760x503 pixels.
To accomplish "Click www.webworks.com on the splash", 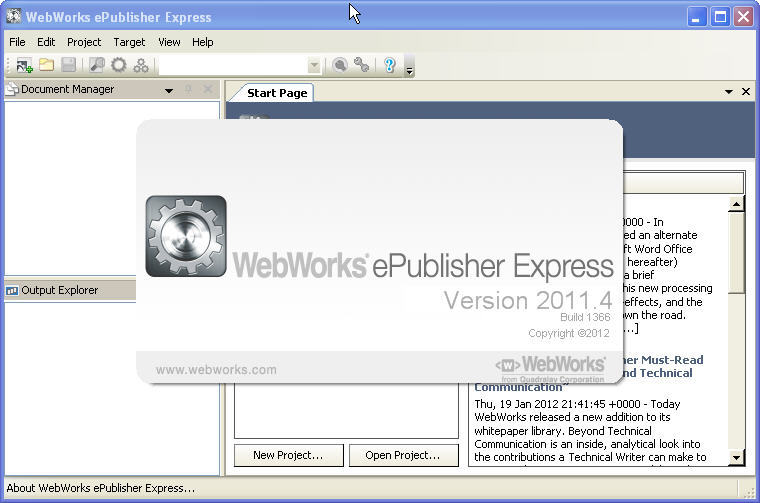I will pos(216,370).
